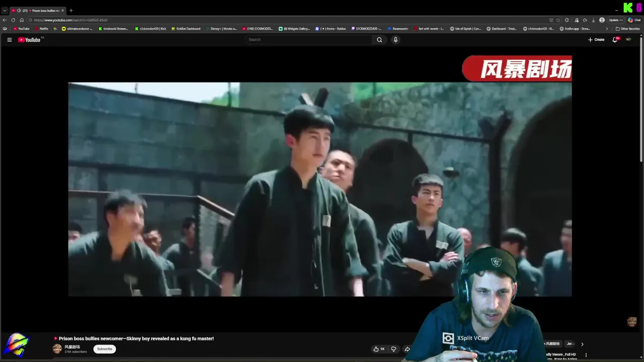Reload the page with the refresh icon

14,20
